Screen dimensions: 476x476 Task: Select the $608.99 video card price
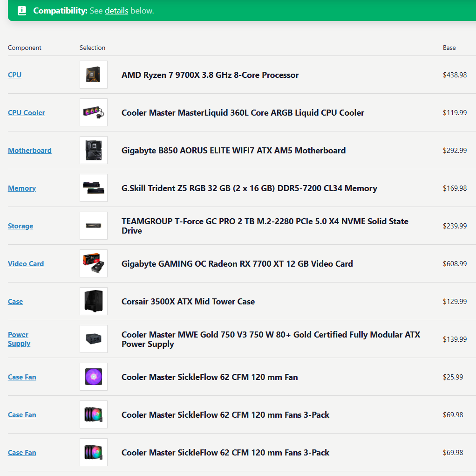click(455, 263)
